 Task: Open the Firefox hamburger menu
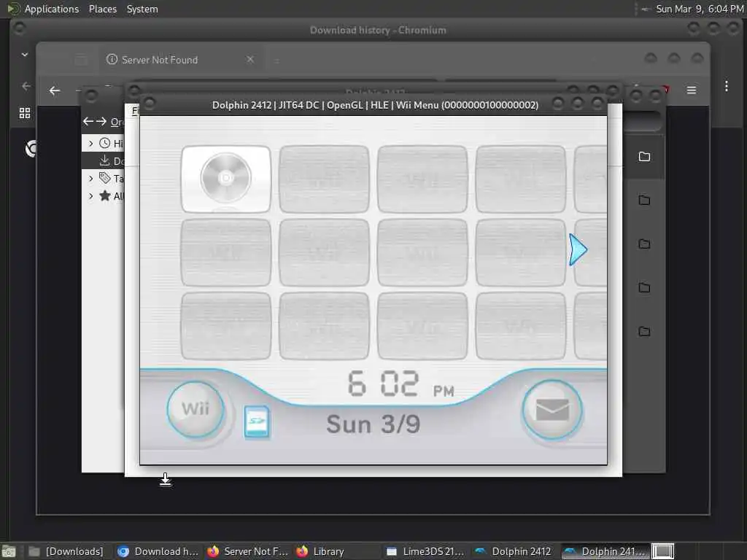tap(692, 90)
